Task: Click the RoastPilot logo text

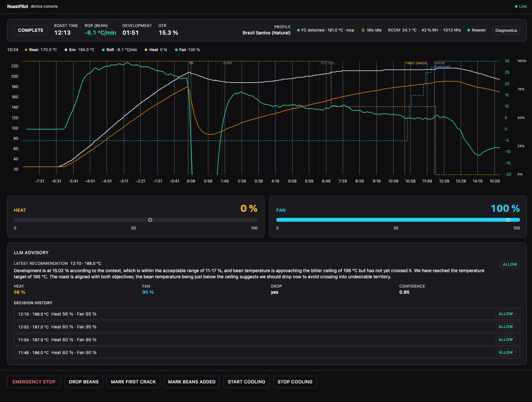Action: 18,6
